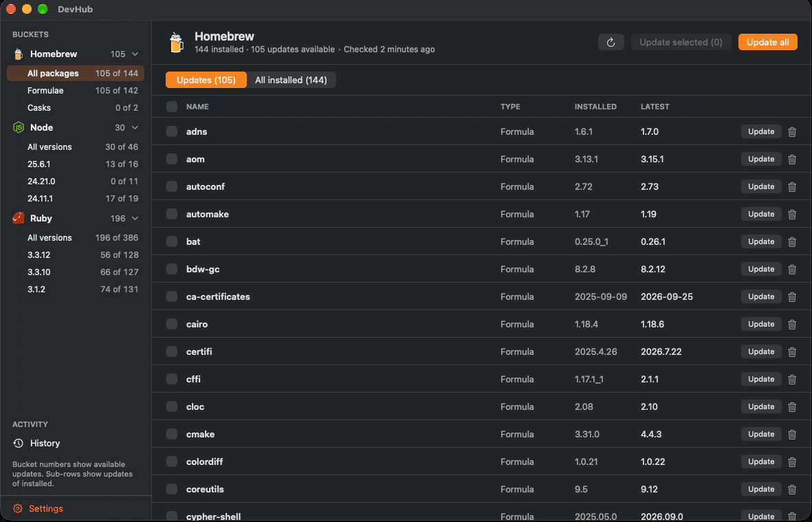Remove colordiff with its trash icon
The width and height of the screenshot is (812, 522).
[792, 462]
